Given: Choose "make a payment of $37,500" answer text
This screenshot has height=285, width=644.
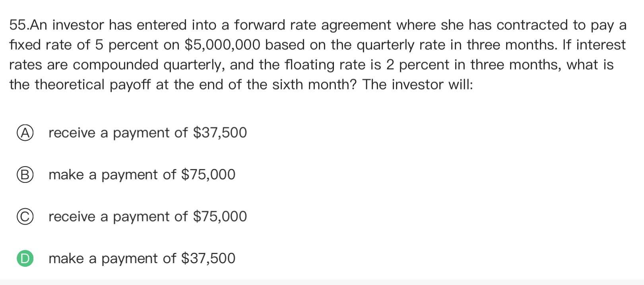Looking at the screenshot, I should 142,259.
